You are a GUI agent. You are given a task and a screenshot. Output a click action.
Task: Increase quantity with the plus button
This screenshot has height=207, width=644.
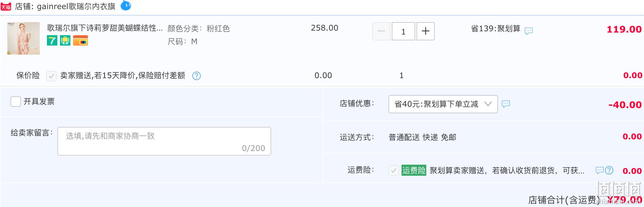pyautogui.click(x=425, y=31)
